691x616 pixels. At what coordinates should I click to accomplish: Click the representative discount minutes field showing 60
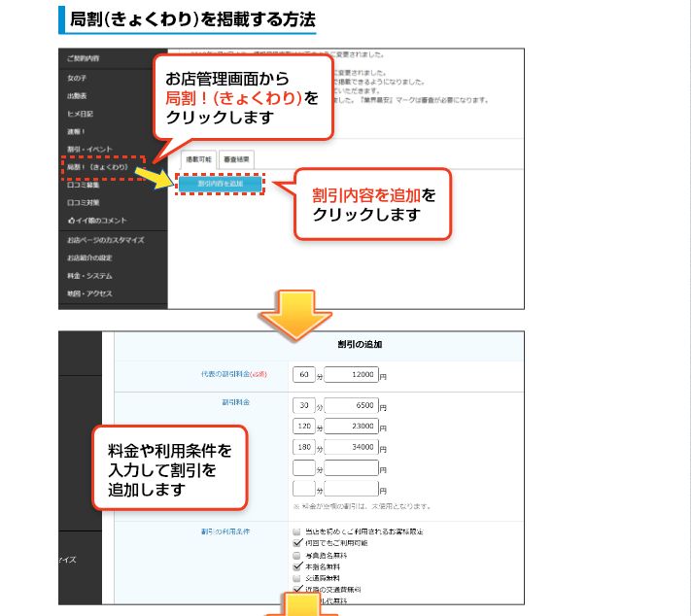[304, 374]
